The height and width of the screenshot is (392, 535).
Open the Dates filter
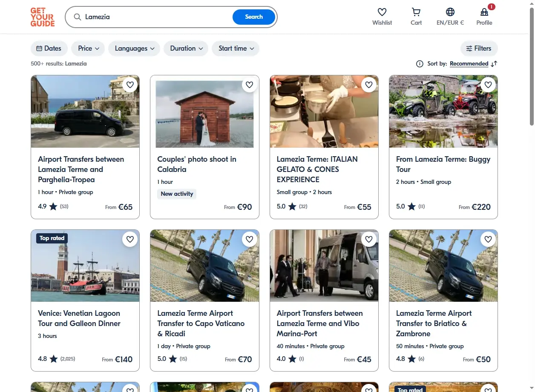tap(49, 49)
